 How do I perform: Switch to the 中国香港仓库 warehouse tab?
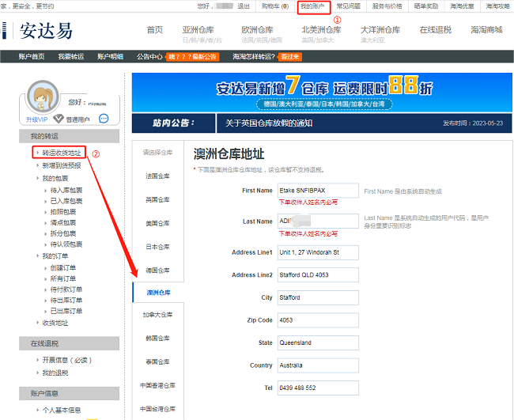[157, 385]
